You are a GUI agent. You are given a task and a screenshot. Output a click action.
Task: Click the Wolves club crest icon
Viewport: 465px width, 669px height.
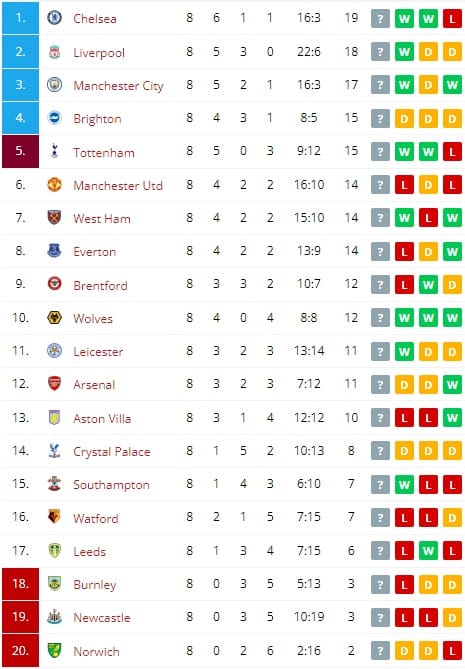[54, 318]
